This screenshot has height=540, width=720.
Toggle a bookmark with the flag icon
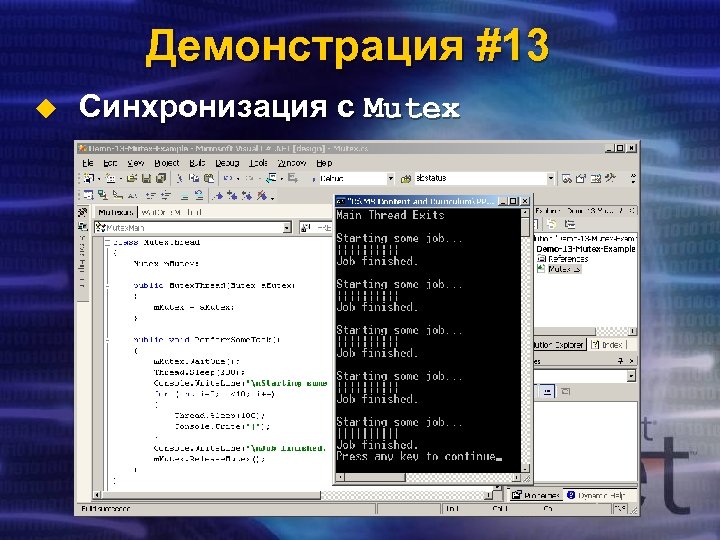pos(218,196)
